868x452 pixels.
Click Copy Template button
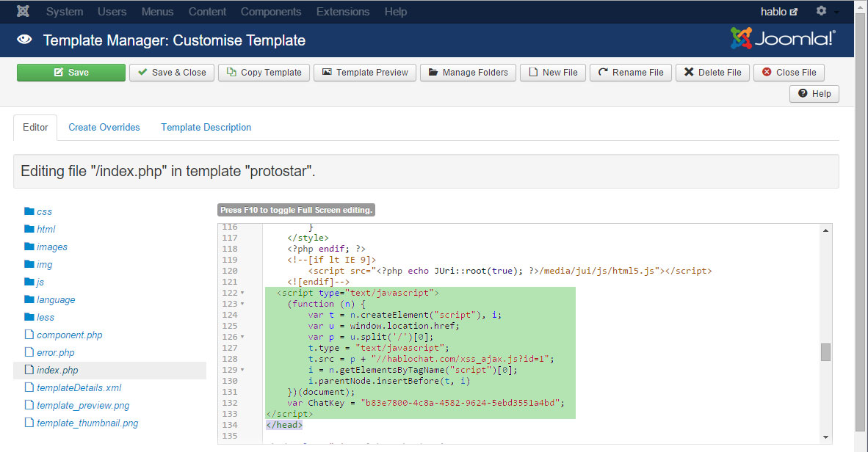pyautogui.click(x=264, y=73)
